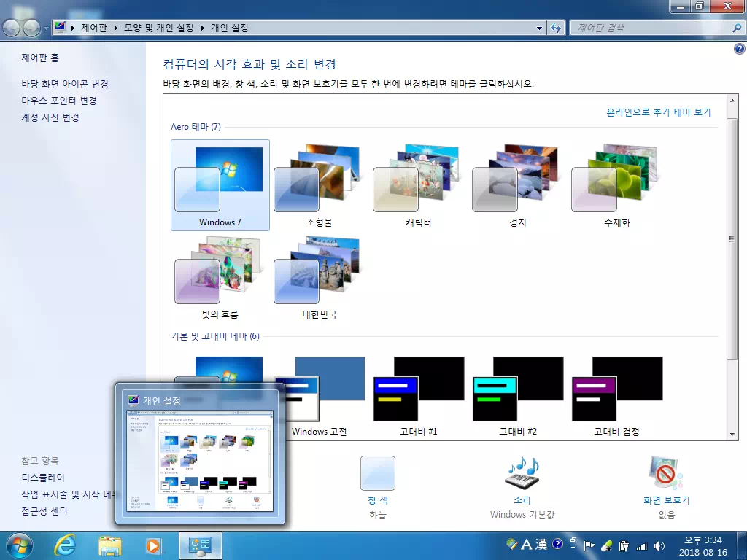Open 계정 사진 변경

click(50, 117)
